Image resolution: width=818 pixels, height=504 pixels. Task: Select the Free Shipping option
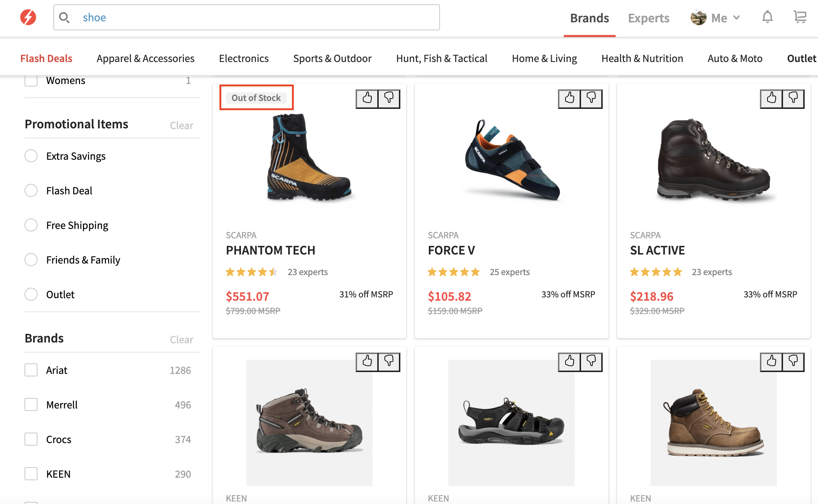31,225
